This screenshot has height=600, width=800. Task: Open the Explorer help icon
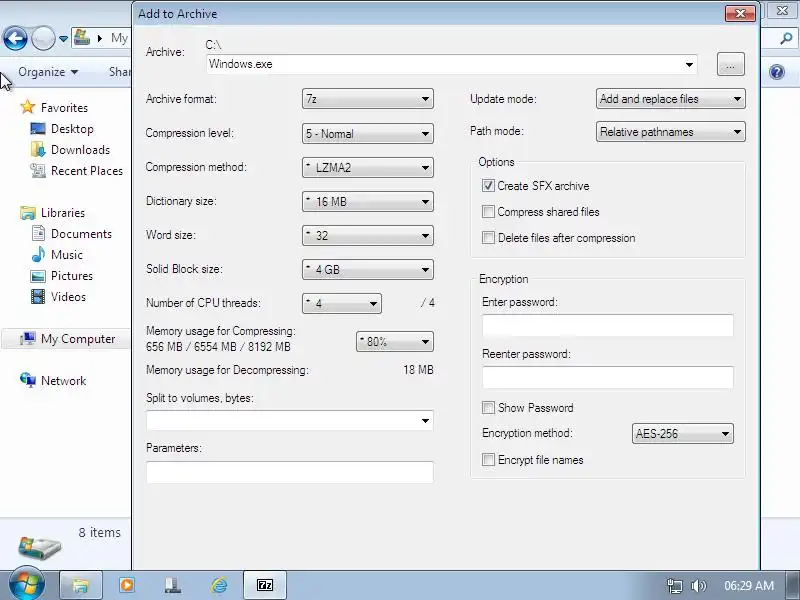[777, 72]
